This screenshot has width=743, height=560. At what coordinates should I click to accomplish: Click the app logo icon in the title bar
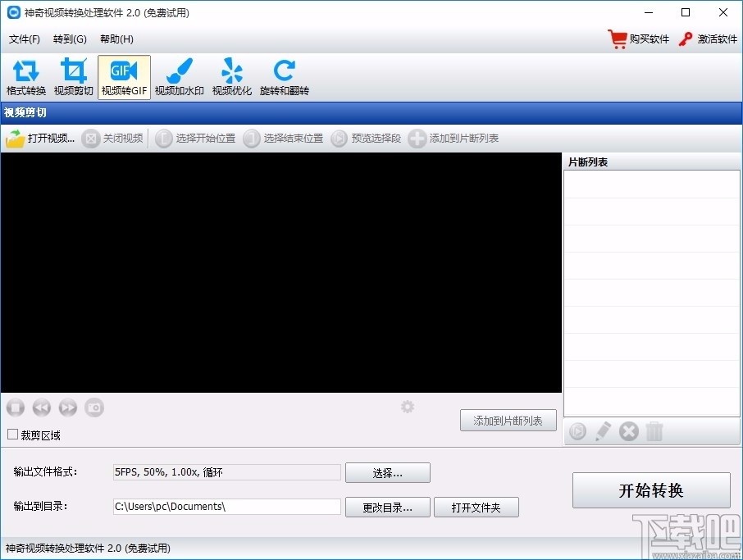coord(14,12)
